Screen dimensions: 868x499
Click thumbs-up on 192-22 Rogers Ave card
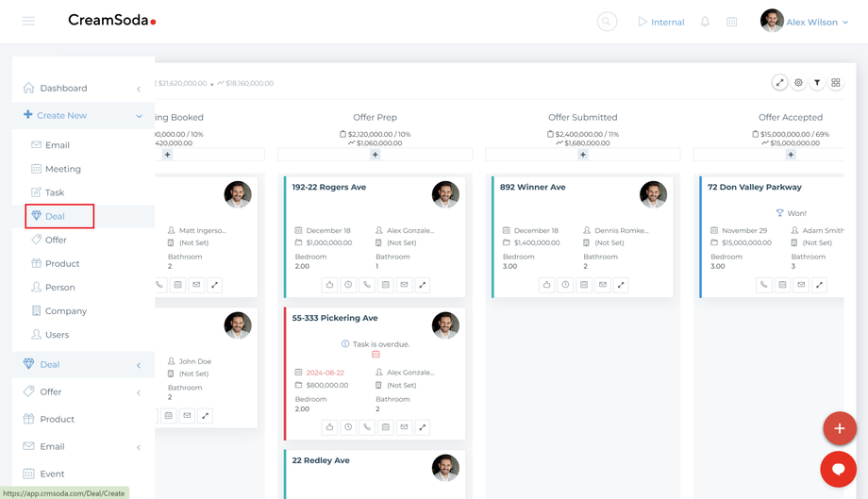[x=329, y=285]
